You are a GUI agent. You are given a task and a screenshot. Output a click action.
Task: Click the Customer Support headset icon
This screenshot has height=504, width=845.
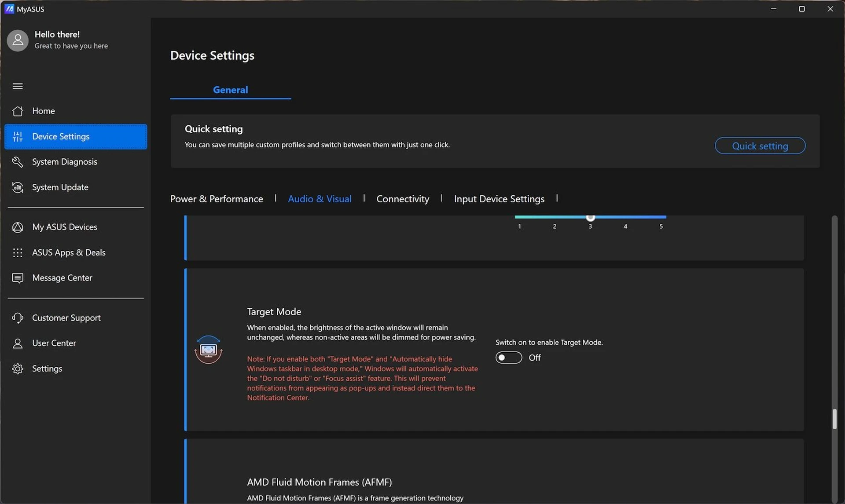(18, 318)
